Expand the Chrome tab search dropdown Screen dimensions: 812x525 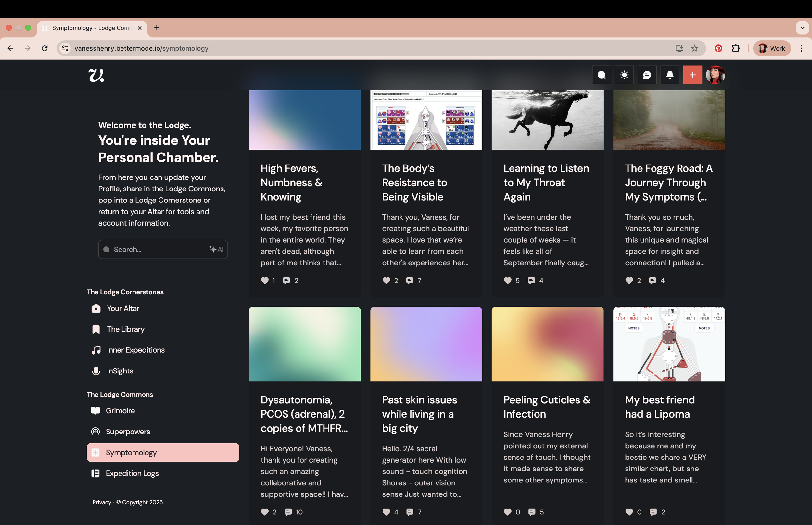pos(802,28)
